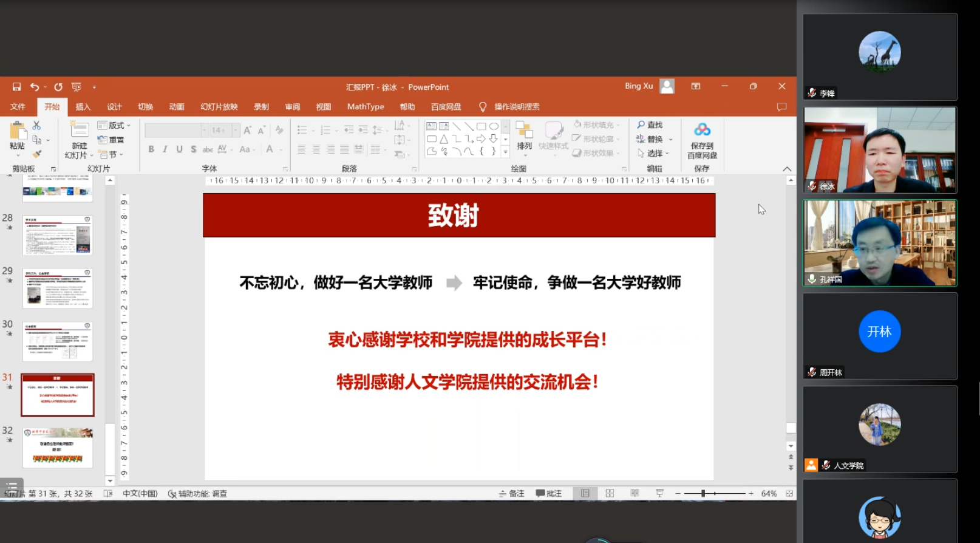The height and width of the screenshot is (543, 980).
Task: Click the Reset (重置) slide button
Action: click(111, 140)
